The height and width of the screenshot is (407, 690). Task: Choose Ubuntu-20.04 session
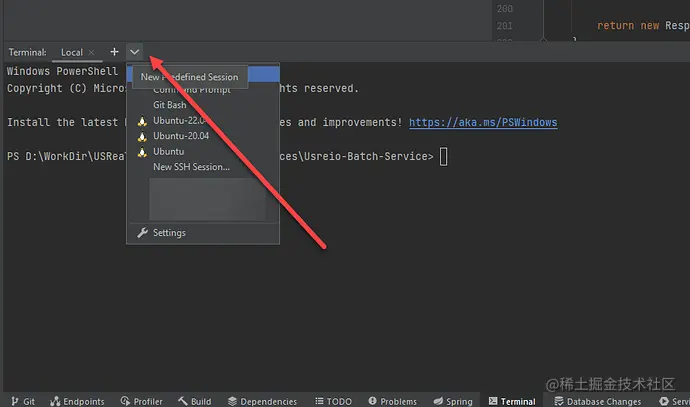tap(203, 136)
